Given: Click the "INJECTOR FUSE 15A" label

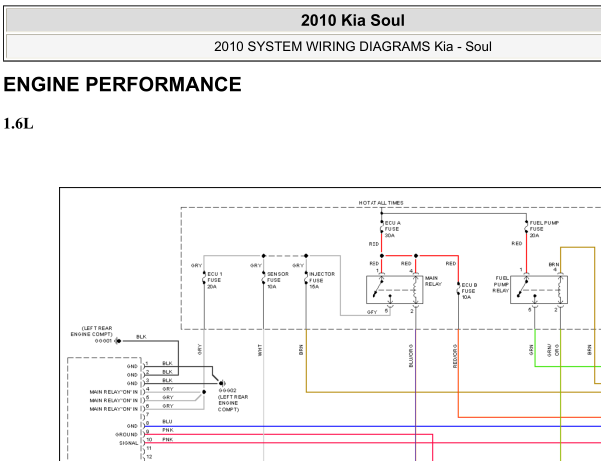Looking at the screenshot, I should [322, 280].
